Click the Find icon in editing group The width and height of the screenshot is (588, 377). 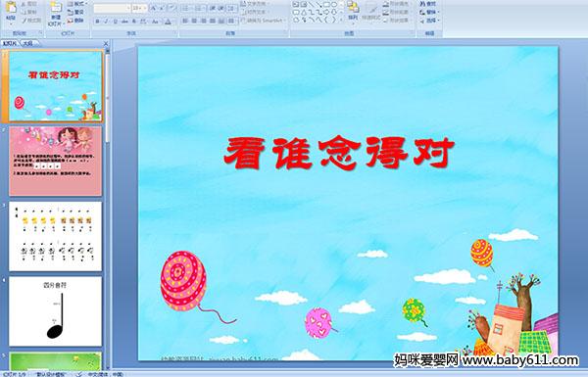click(x=427, y=4)
